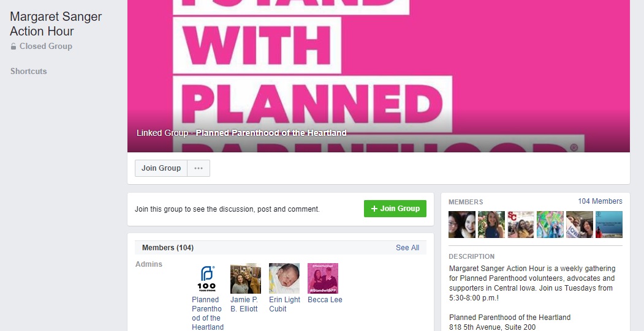Open Jamie P. B. Elliott's profile photo
The height and width of the screenshot is (331, 644).
point(246,278)
